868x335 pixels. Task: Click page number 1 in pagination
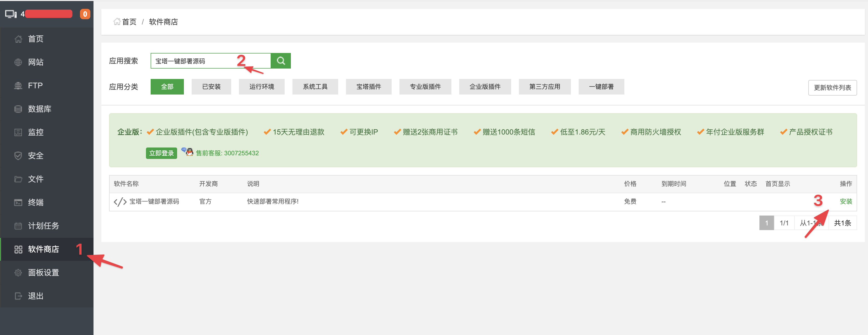[766, 223]
